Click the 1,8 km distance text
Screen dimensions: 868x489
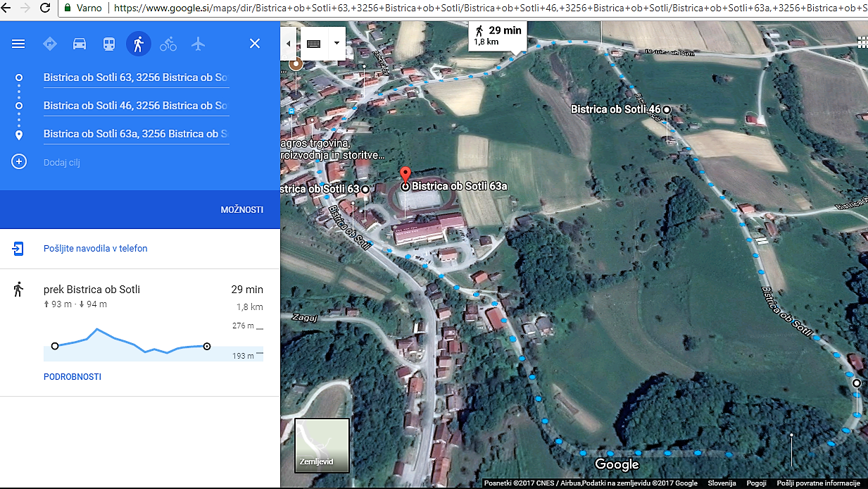[249, 307]
